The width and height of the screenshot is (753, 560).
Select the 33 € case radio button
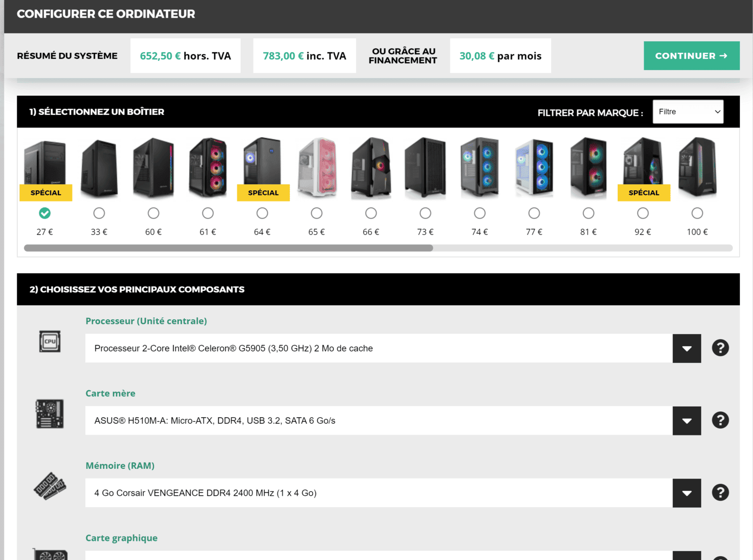click(x=99, y=213)
